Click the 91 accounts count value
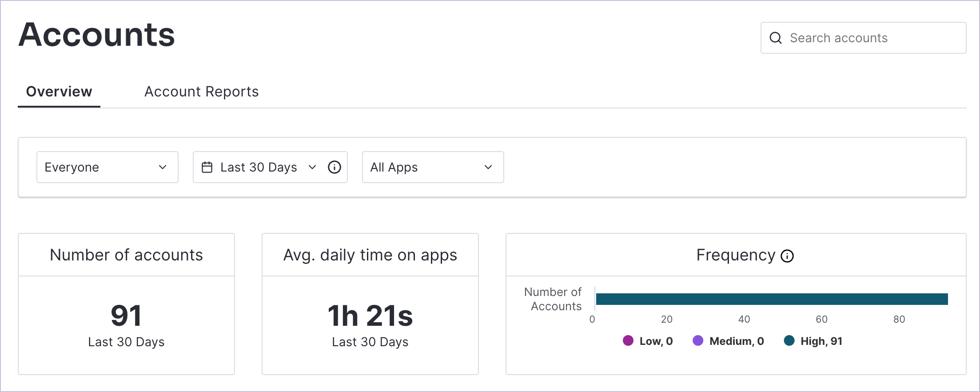 (x=126, y=316)
